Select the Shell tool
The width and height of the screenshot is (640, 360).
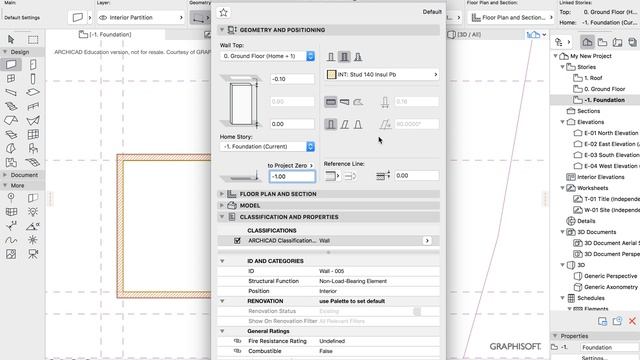(33, 120)
